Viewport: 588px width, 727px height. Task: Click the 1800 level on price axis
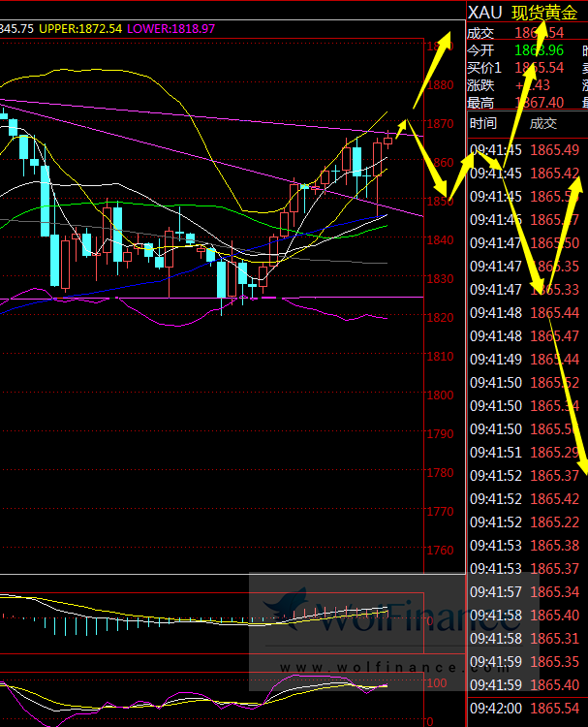[441, 395]
